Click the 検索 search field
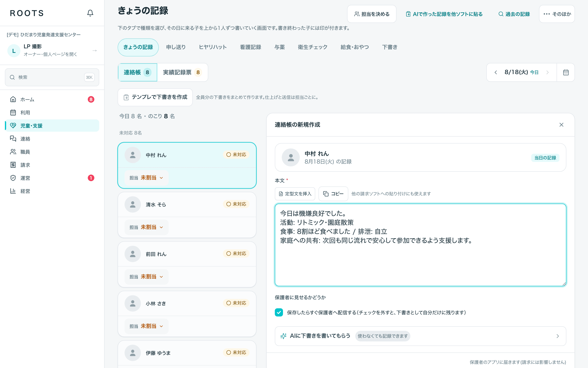Screen dimensions: 588x368 [x=52, y=77]
